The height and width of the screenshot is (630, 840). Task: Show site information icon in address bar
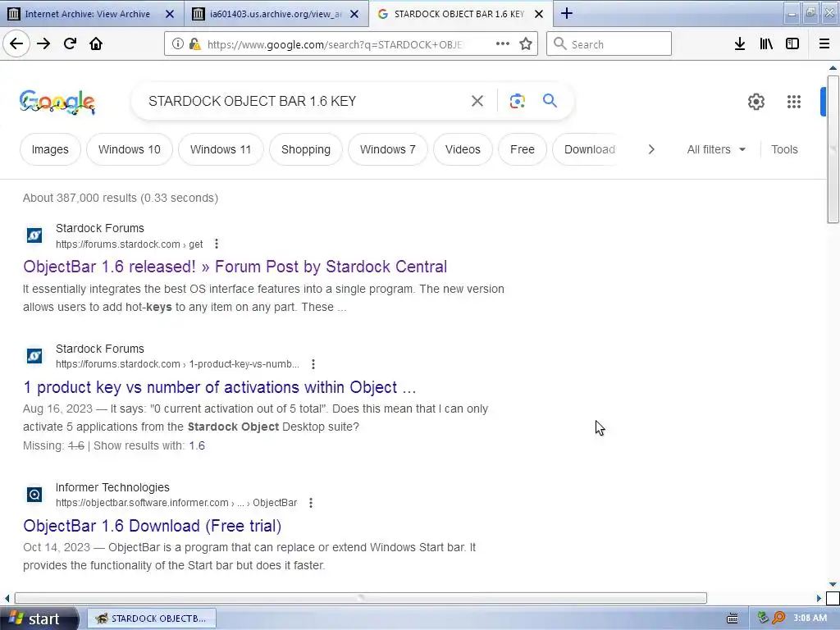tap(178, 44)
